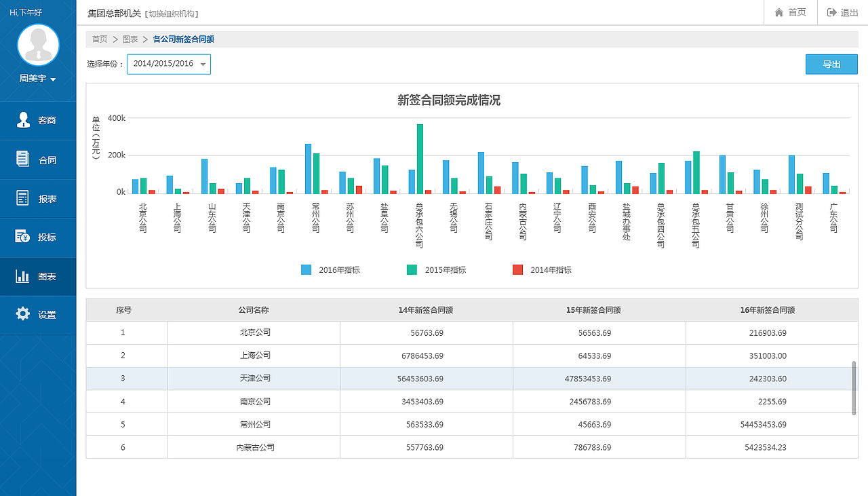Click the 报表 report icon in sidebar
Screen dimensions: 868x496
23,198
